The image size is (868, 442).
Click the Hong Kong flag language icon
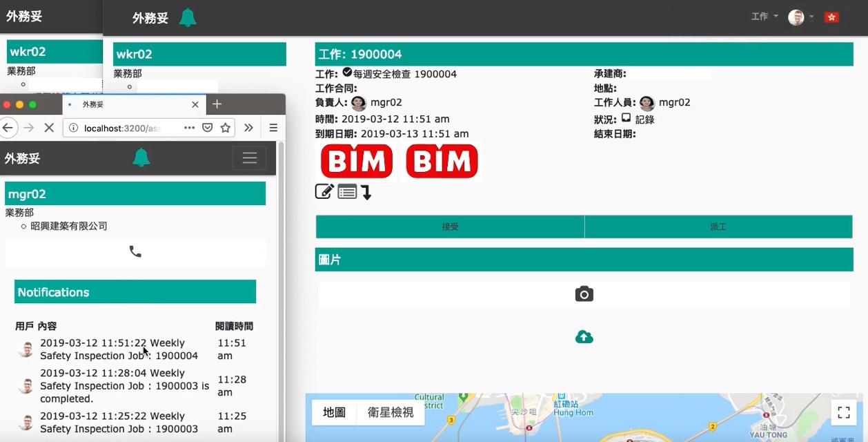click(x=831, y=17)
